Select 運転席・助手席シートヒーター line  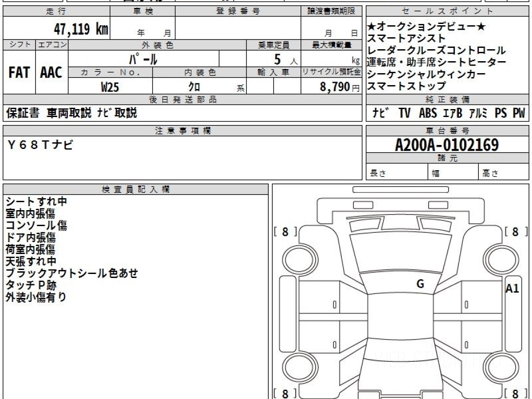(x=436, y=63)
